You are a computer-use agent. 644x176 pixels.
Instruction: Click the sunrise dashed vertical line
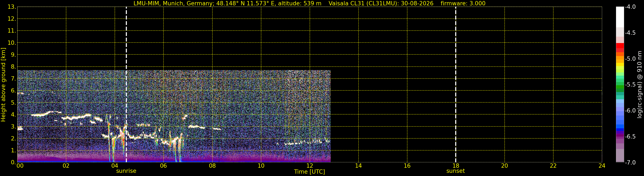tap(126, 85)
